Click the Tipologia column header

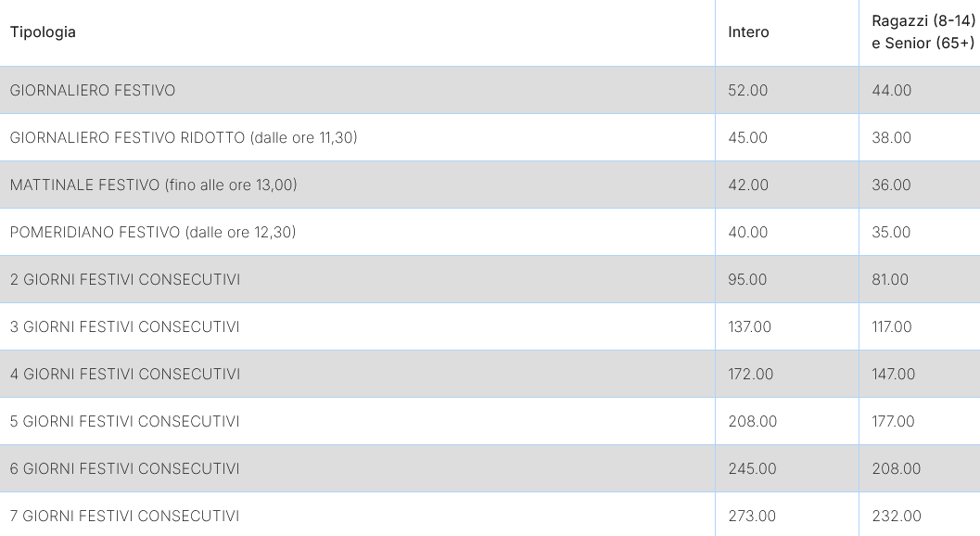pyautogui.click(x=43, y=32)
